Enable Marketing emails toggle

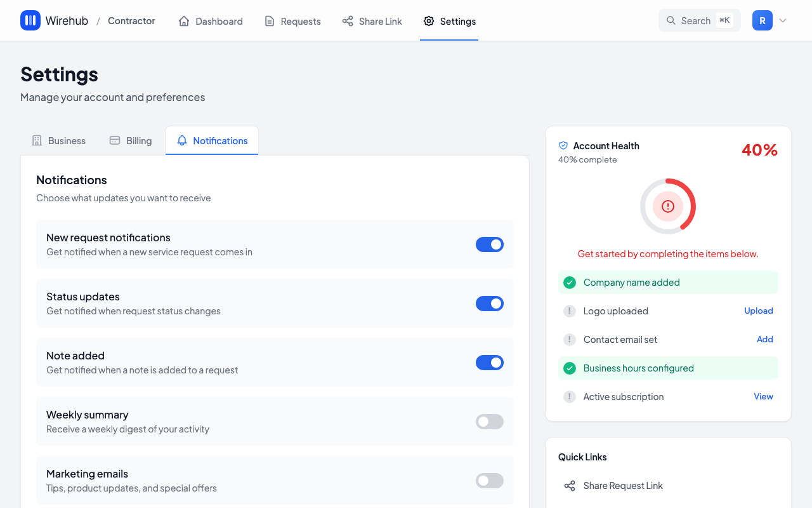click(489, 481)
